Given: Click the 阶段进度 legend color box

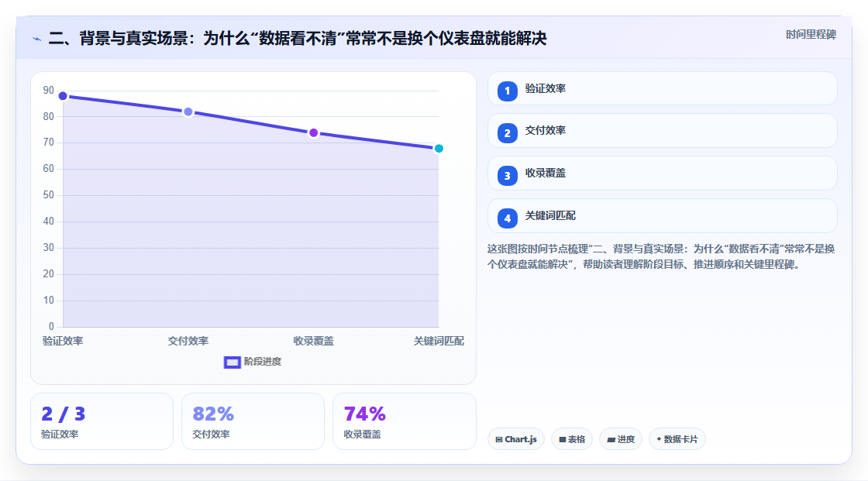Looking at the screenshot, I should 232,362.
